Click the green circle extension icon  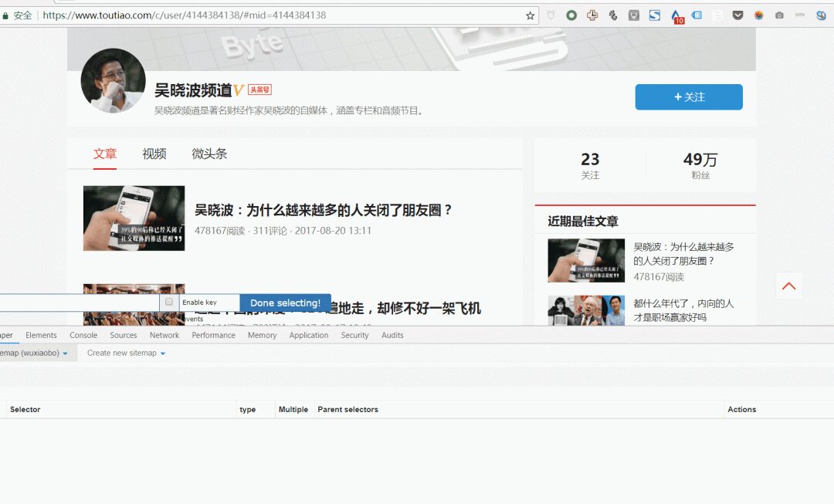(x=571, y=15)
